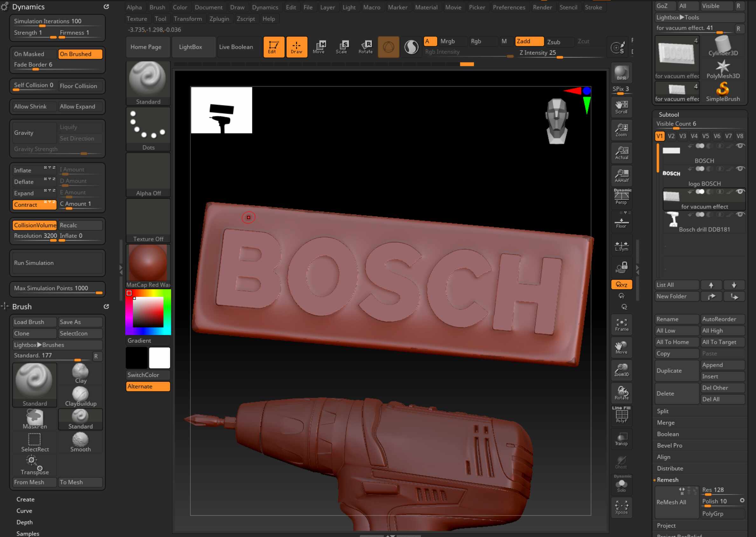Click the Frame view icon
756x537 pixels.
(621, 325)
